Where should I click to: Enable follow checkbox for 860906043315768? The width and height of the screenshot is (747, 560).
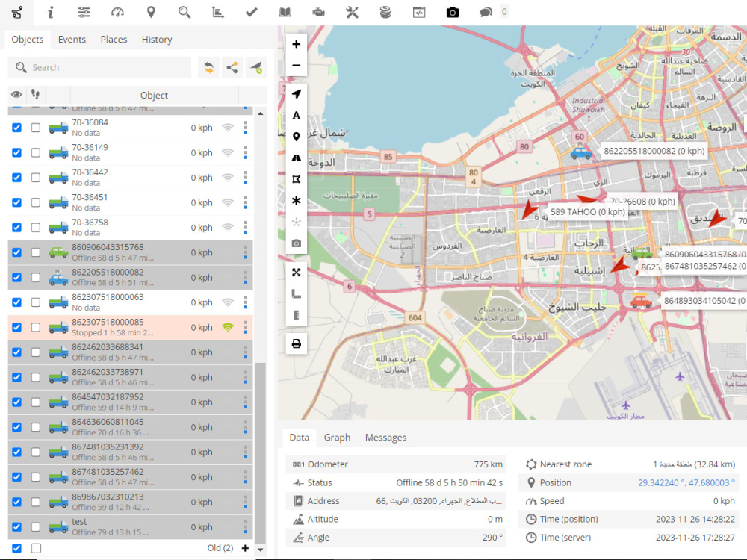tap(36, 252)
